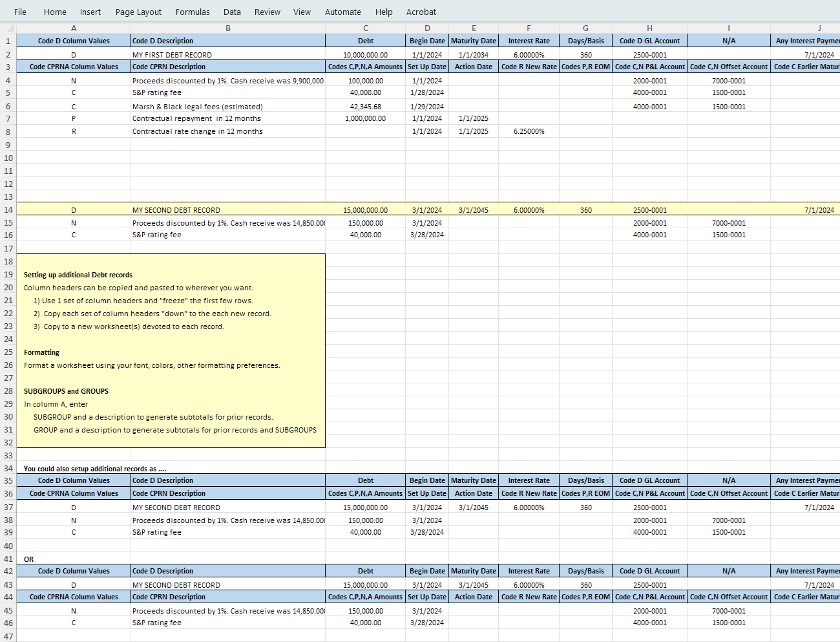Image resolution: width=840 pixels, height=642 pixels.
Task: Click the 1,000,000.00 repayment amount
Action: tap(366, 118)
